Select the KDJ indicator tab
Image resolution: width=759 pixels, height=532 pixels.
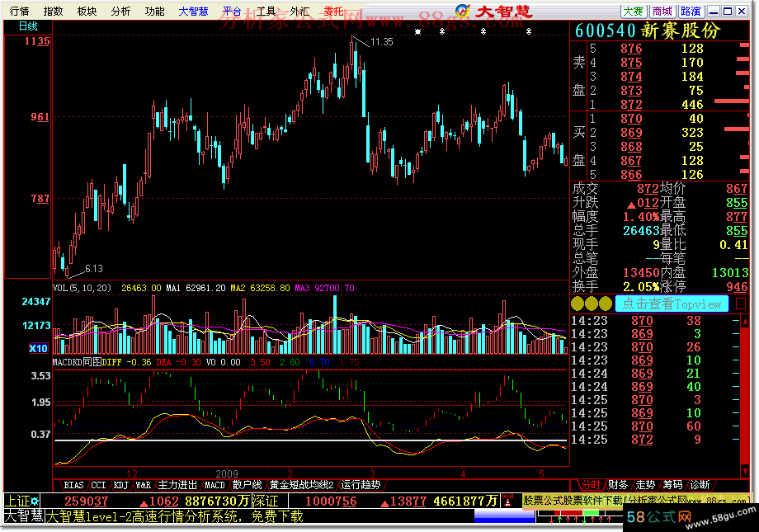pos(120,485)
